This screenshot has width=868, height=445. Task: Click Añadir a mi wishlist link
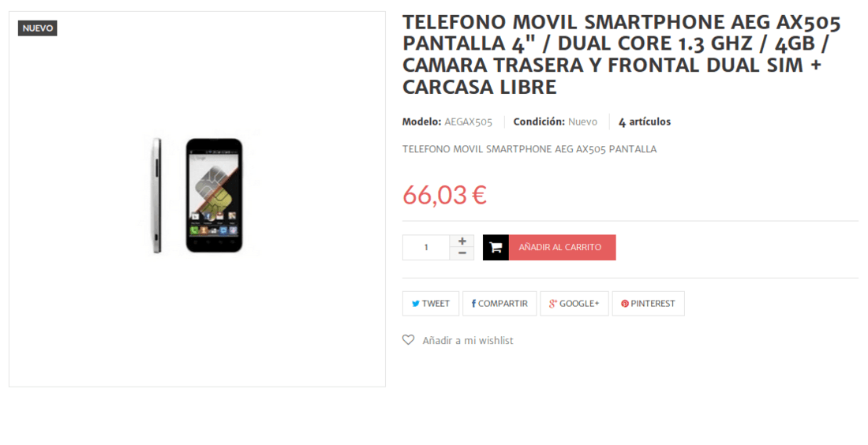468,341
